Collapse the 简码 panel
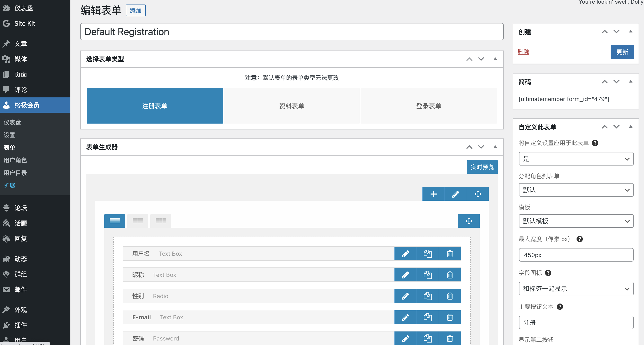 [x=630, y=82]
